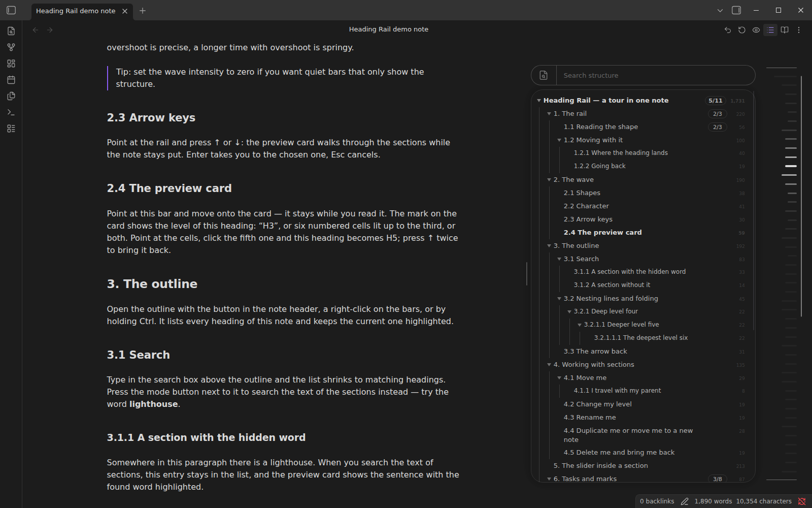The height and width of the screenshot is (508, 812).
Task: Click the navigate forward arrow
Action: pyautogui.click(x=50, y=30)
